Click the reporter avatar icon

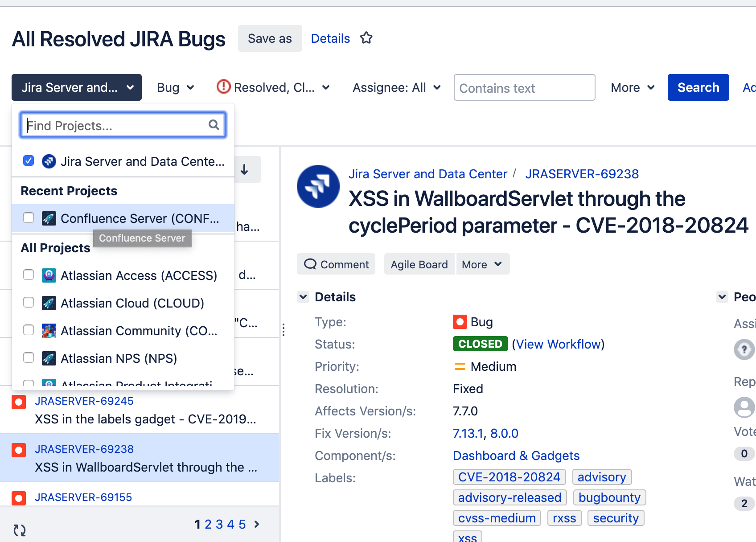(744, 407)
